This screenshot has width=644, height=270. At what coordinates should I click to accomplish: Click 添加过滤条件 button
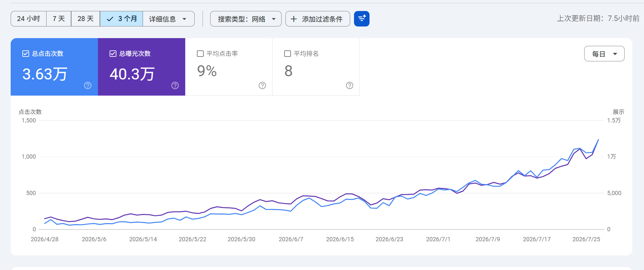point(318,19)
